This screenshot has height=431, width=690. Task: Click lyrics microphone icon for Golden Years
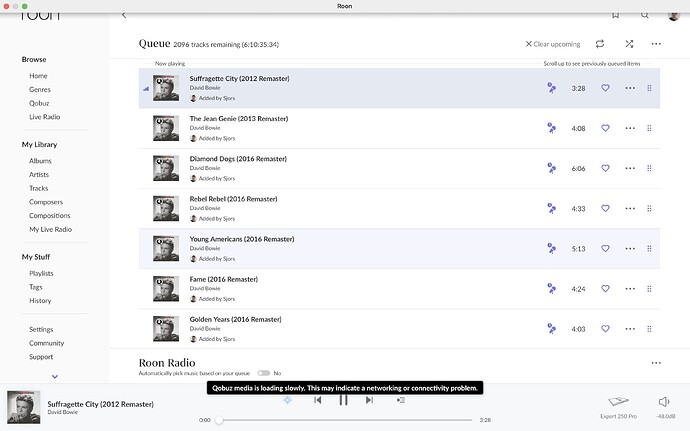click(551, 328)
